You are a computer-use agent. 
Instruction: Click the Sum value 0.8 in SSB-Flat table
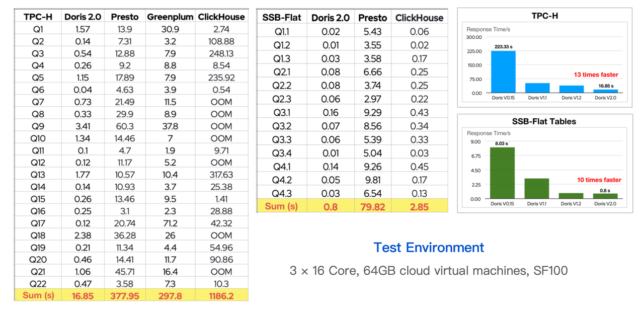click(x=330, y=207)
